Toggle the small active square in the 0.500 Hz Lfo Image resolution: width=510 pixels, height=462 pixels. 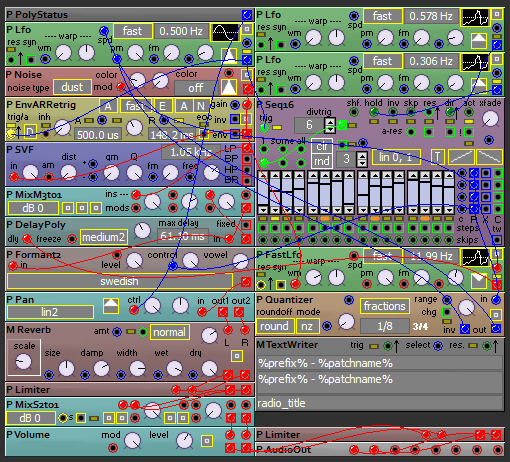247,29
